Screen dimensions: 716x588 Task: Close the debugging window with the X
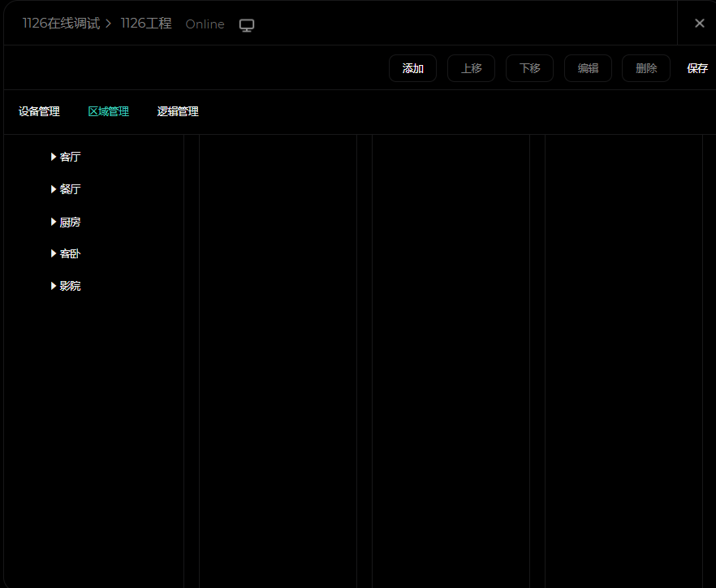(699, 23)
